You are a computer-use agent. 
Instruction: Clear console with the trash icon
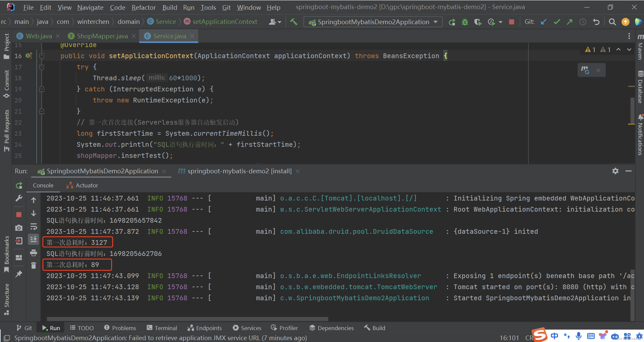point(33,265)
